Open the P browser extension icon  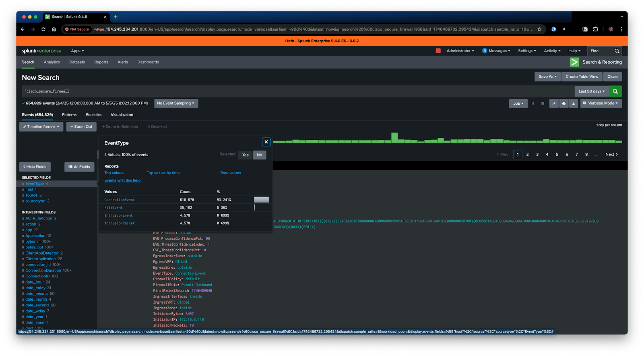click(564, 29)
